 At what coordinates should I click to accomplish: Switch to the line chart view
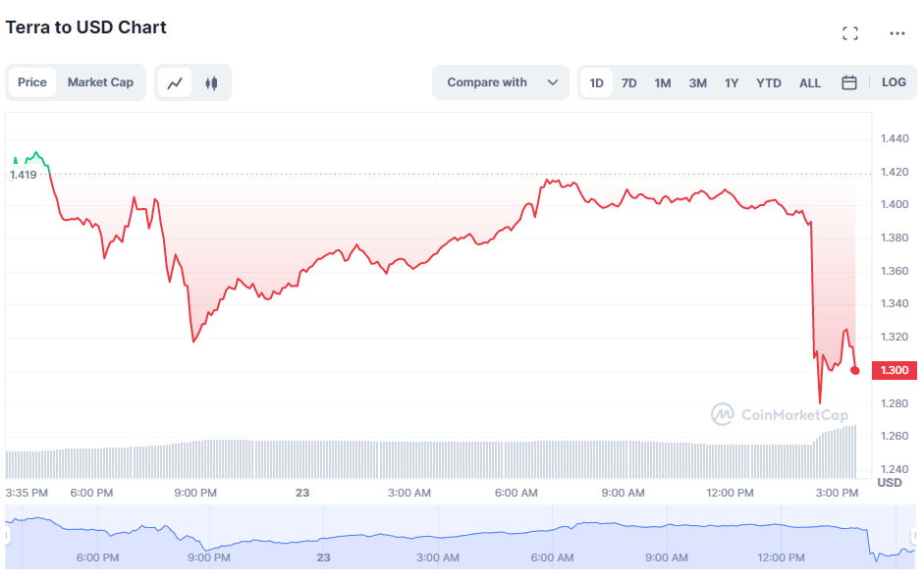pyautogui.click(x=175, y=82)
